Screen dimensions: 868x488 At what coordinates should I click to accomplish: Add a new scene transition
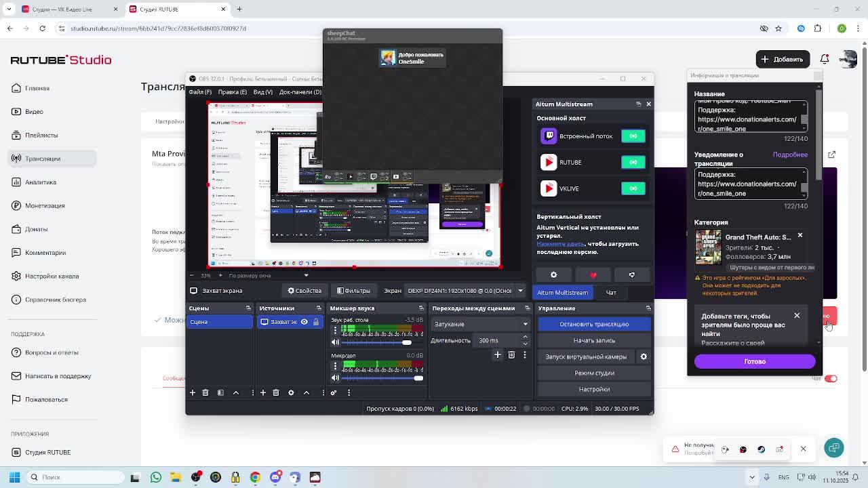[x=498, y=355]
